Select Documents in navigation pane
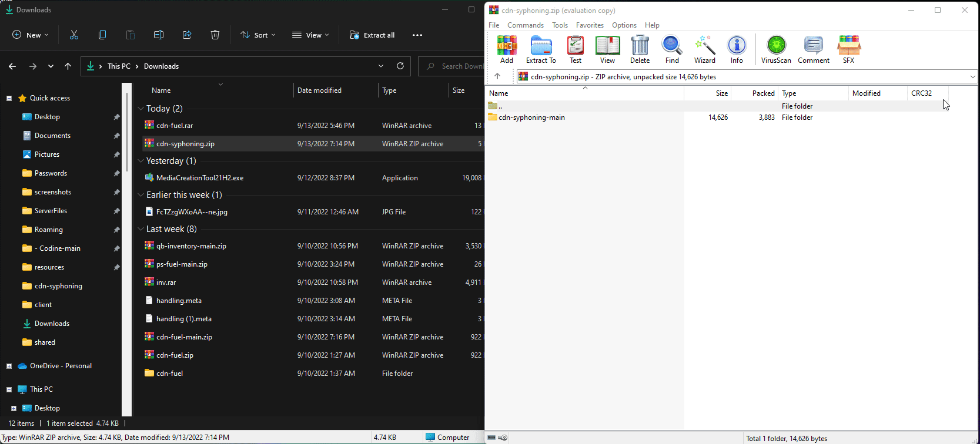This screenshot has height=444, width=980. click(52, 136)
